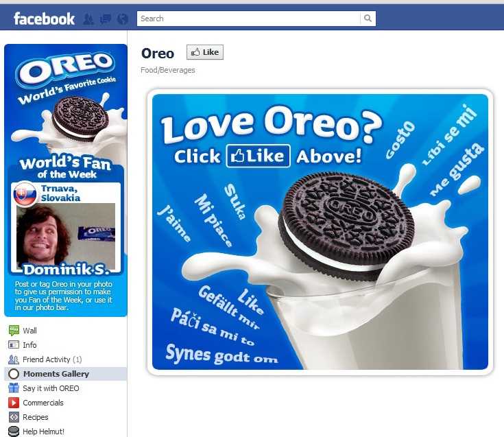Click the facebook logo to go home

[x=44, y=19]
